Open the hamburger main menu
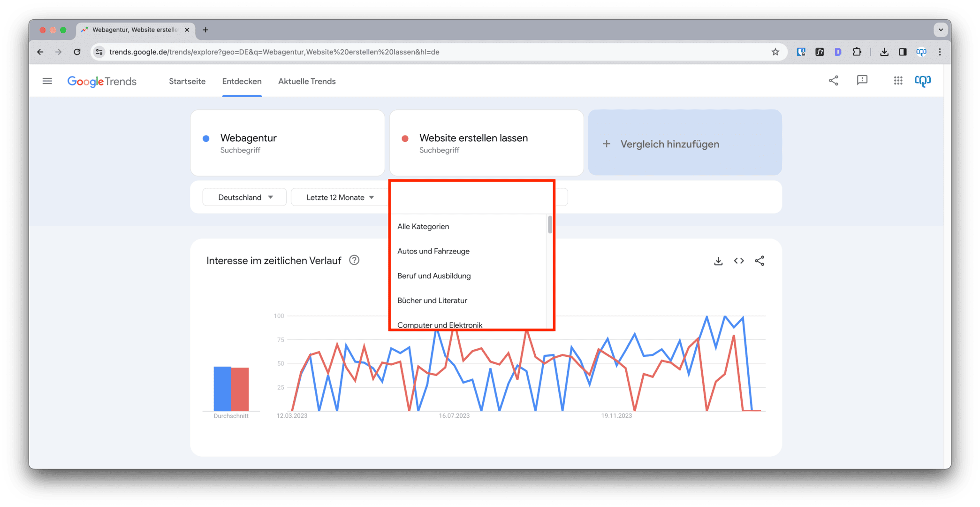Image resolution: width=980 pixels, height=507 pixels. click(47, 81)
